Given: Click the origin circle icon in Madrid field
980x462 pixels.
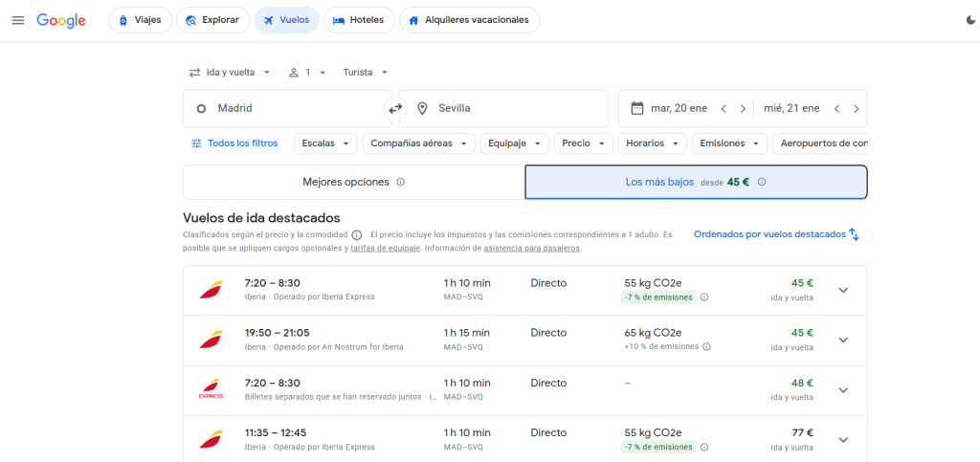Looking at the screenshot, I should coord(201,109).
